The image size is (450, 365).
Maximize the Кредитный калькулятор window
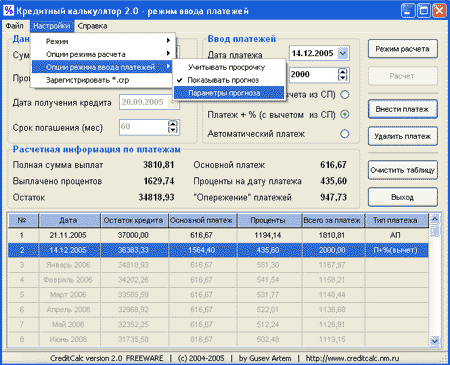pos(424,11)
